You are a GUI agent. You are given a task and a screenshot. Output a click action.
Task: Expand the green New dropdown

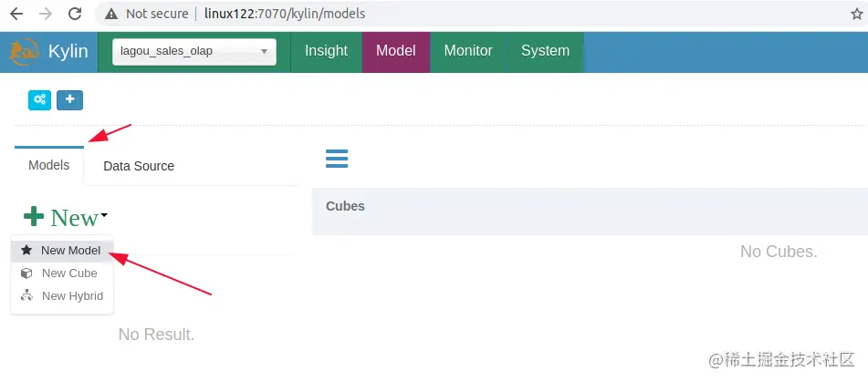(x=66, y=217)
